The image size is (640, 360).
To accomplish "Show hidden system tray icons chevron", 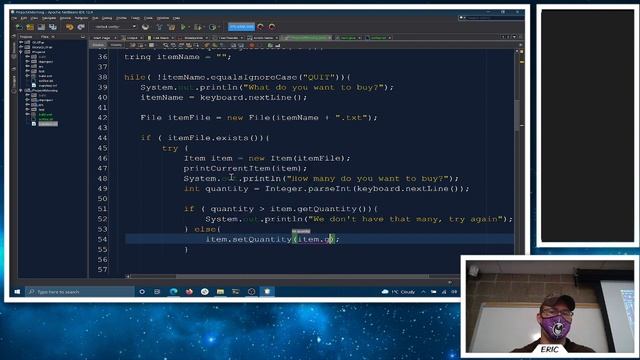I will click(x=423, y=291).
